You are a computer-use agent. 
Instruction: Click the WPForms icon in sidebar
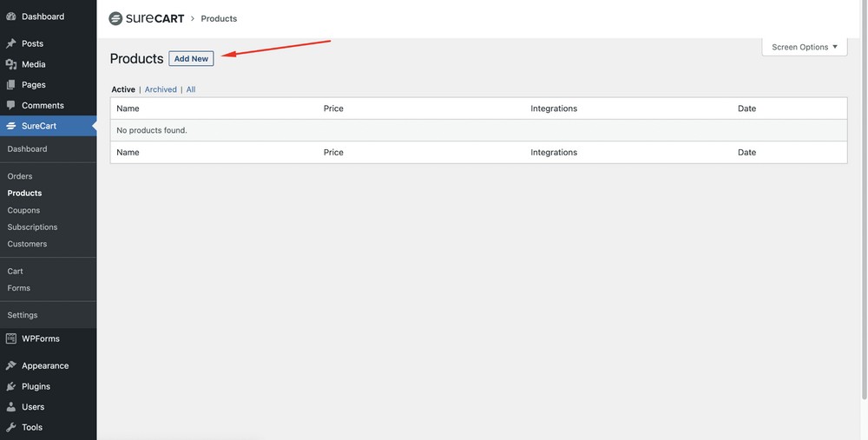(11, 338)
